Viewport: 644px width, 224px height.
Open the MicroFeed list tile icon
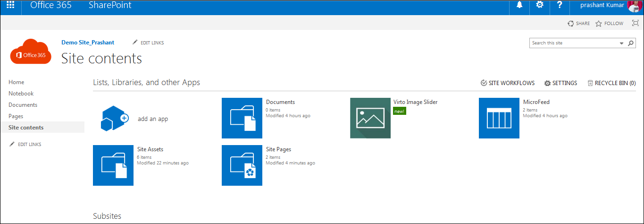499,118
